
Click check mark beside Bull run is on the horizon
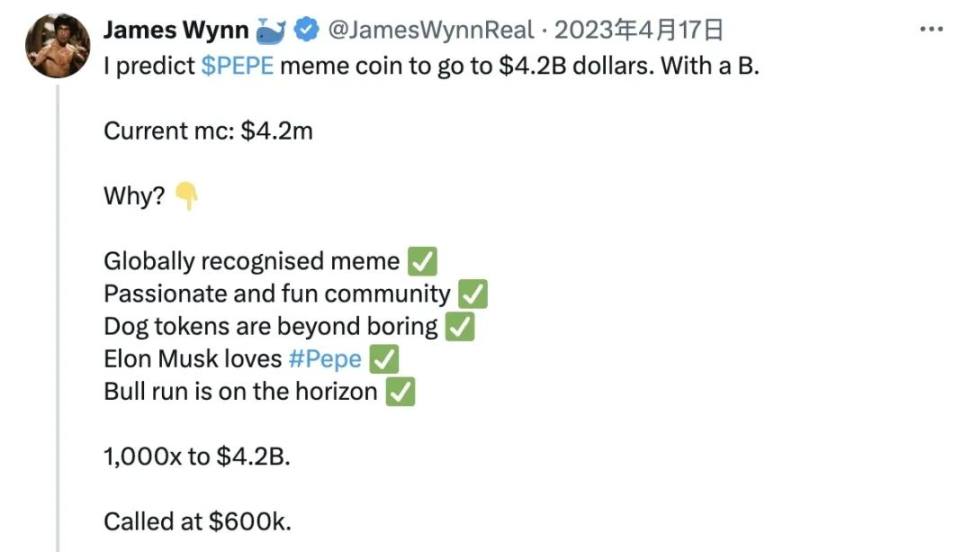tap(400, 392)
